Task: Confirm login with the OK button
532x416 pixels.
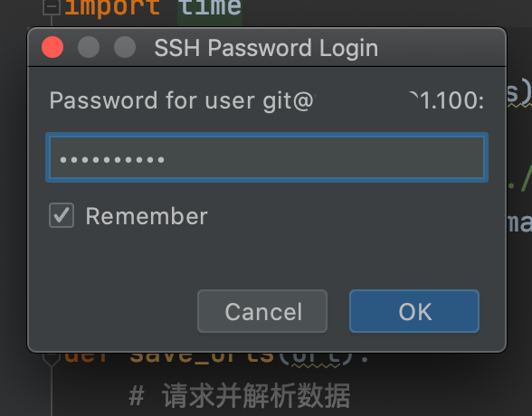Action: click(x=414, y=311)
